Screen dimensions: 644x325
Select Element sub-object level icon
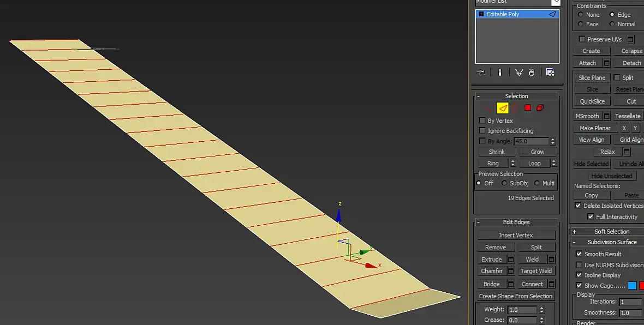point(540,108)
